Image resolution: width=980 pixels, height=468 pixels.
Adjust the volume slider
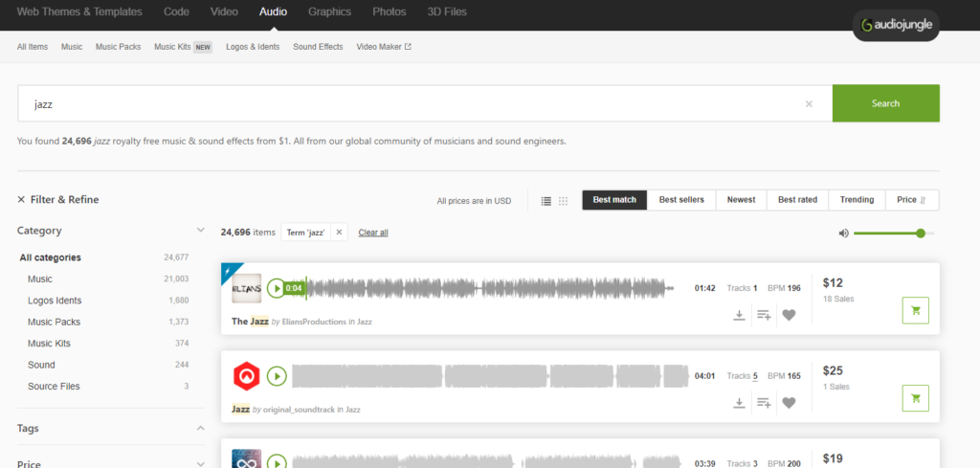click(894, 234)
